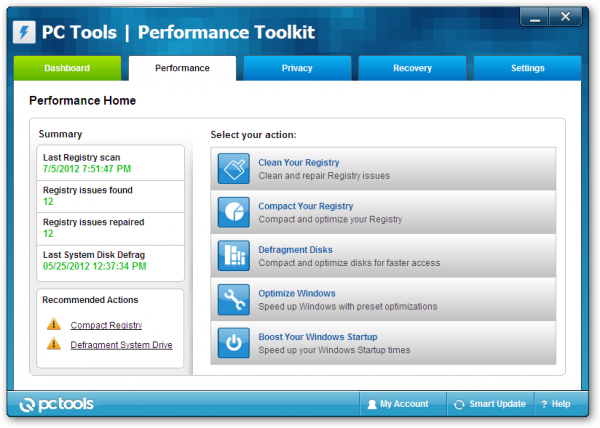
Task: Click the date 05/25/2012 12:37:34 PM
Action: point(95,266)
